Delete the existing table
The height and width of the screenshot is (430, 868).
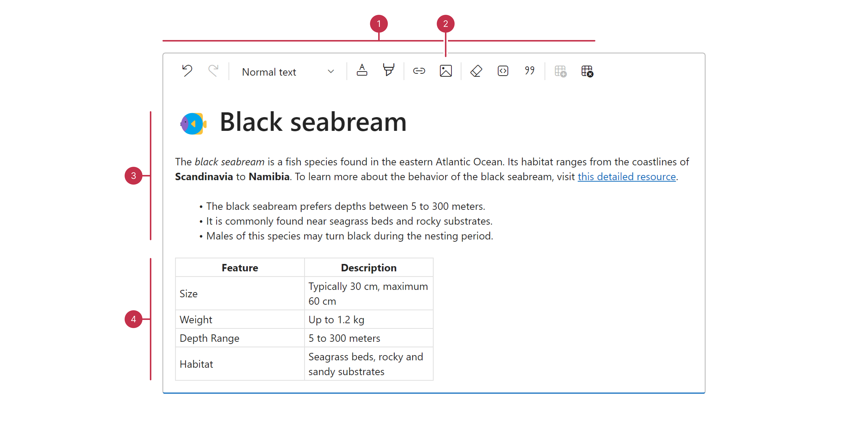[587, 71]
